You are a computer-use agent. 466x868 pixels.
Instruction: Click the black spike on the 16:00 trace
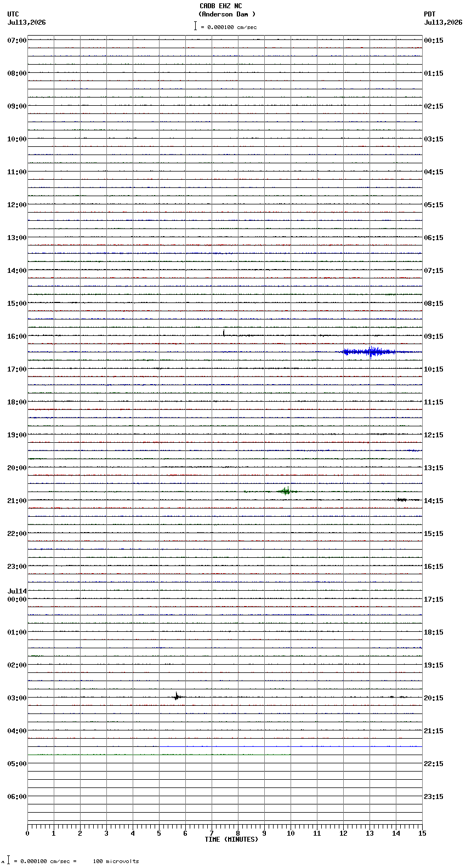point(224,333)
